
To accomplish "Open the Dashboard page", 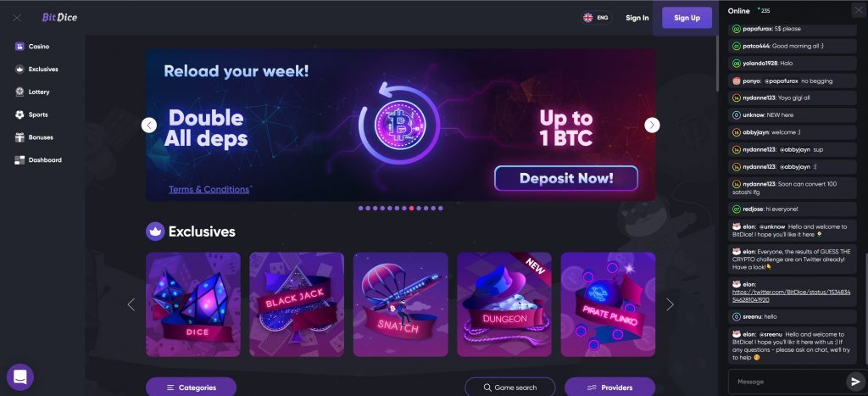I will point(38,160).
